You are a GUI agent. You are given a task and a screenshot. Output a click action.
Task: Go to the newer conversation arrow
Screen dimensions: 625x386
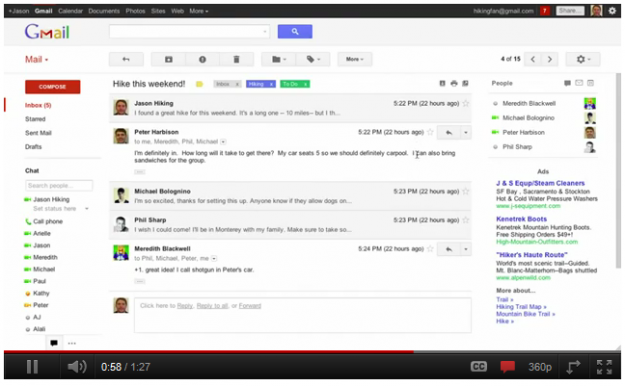coord(533,59)
